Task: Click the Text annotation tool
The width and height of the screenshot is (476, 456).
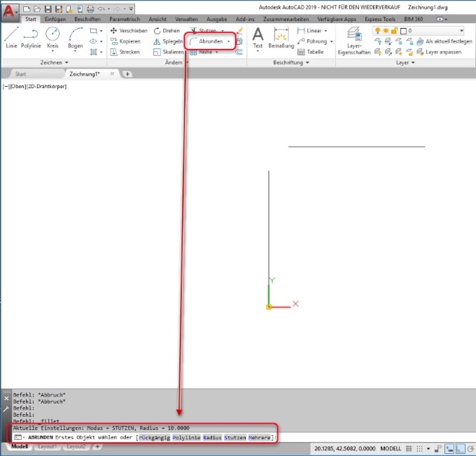Action: click(258, 38)
